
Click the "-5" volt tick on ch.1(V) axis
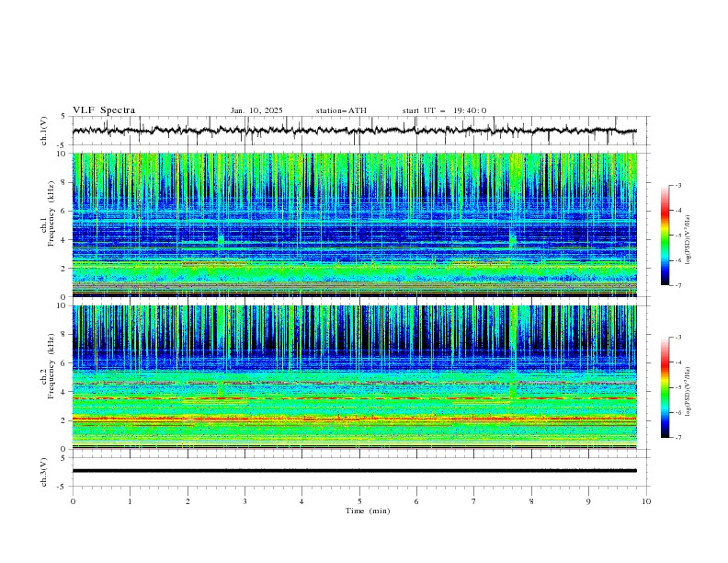63,145
